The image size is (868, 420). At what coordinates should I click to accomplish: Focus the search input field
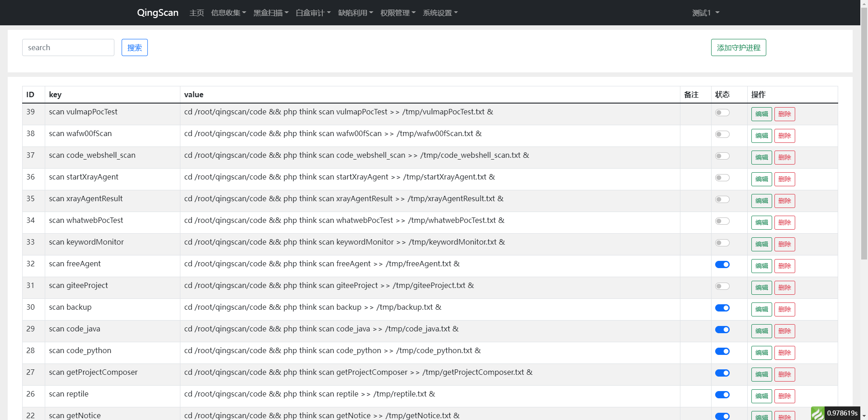coord(68,47)
